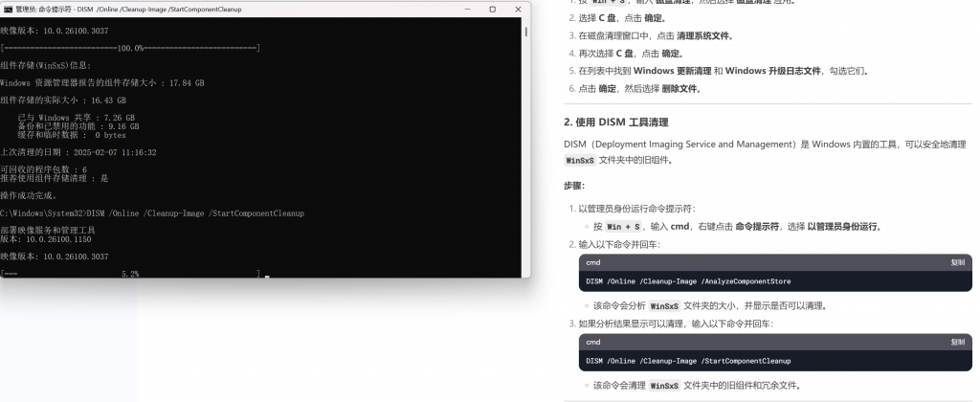Click the line '点击 确定，然后选择 删除文件'
The image size is (980, 402).
coord(639,89)
